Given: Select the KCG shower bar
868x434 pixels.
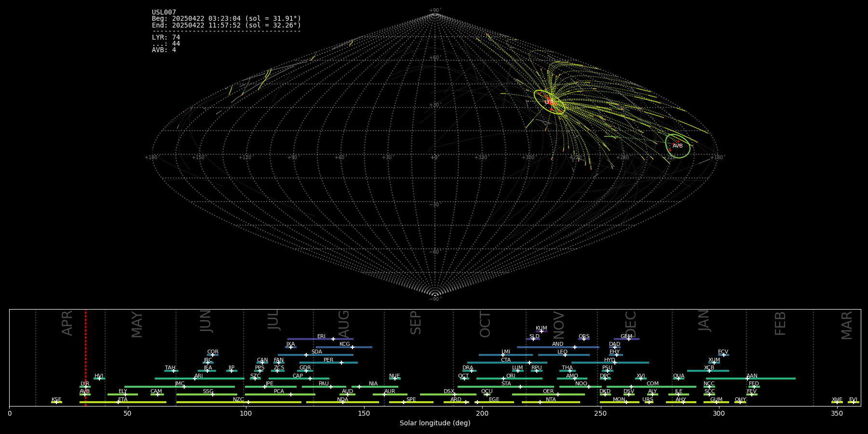Looking at the screenshot, I should point(344,347).
